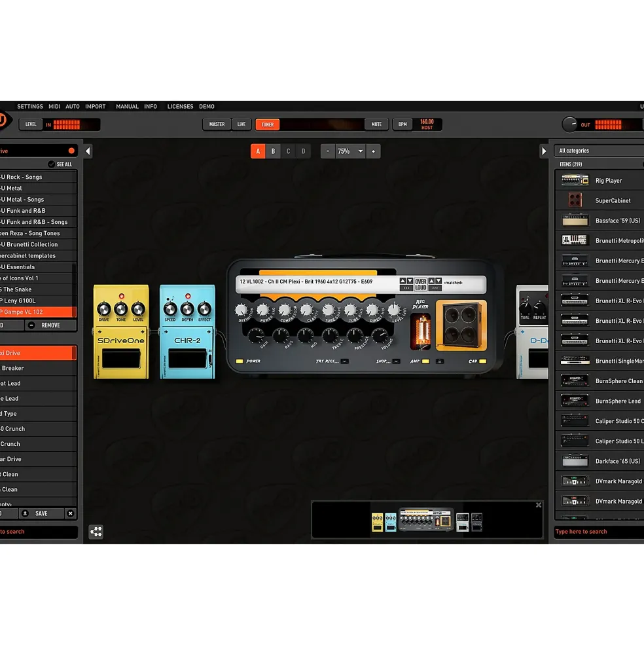Click the right panel search field
The image size is (644, 645).
coord(599,532)
